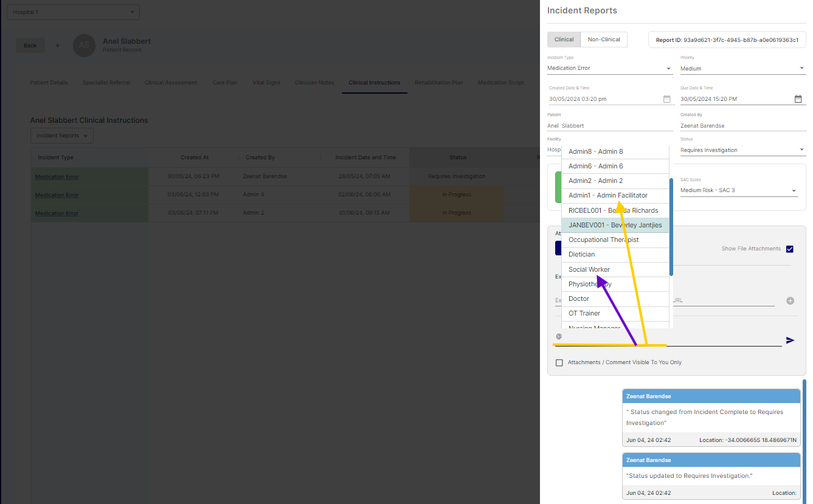Switch to the Non-Clinical toggle option
This screenshot has width=813, height=504.
603,40
